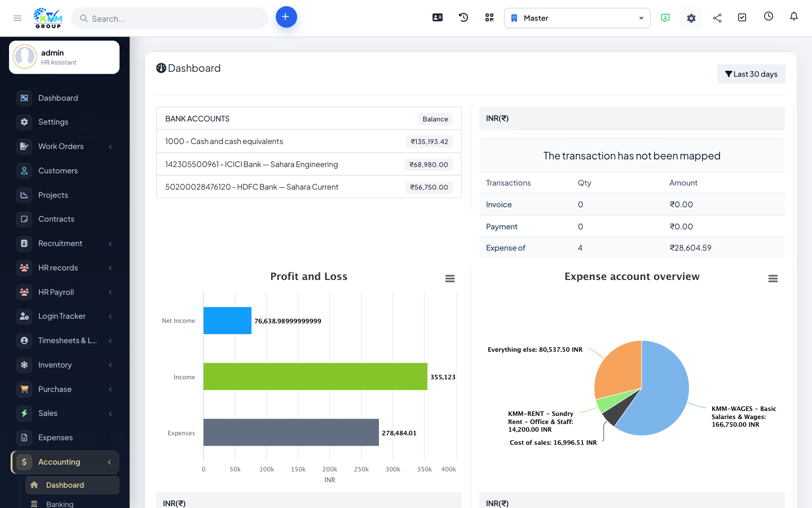812x508 pixels.
Task: Open the notifications bell
Action: click(x=794, y=17)
